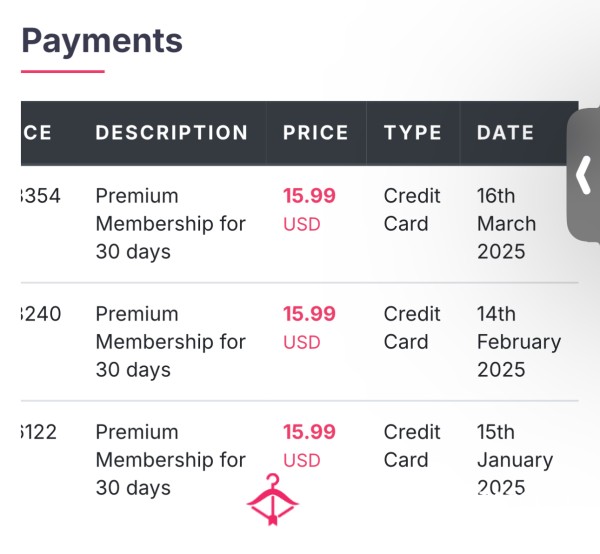Viewport: 600px width, 554px height.
Task: Open invoice number ending 354
Action: tap(40, 196)
